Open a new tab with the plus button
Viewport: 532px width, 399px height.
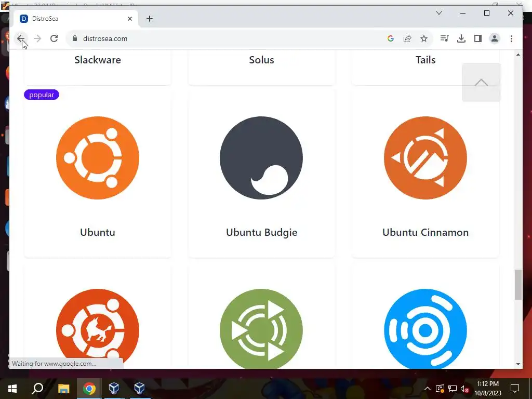click(x=149, y=19)
